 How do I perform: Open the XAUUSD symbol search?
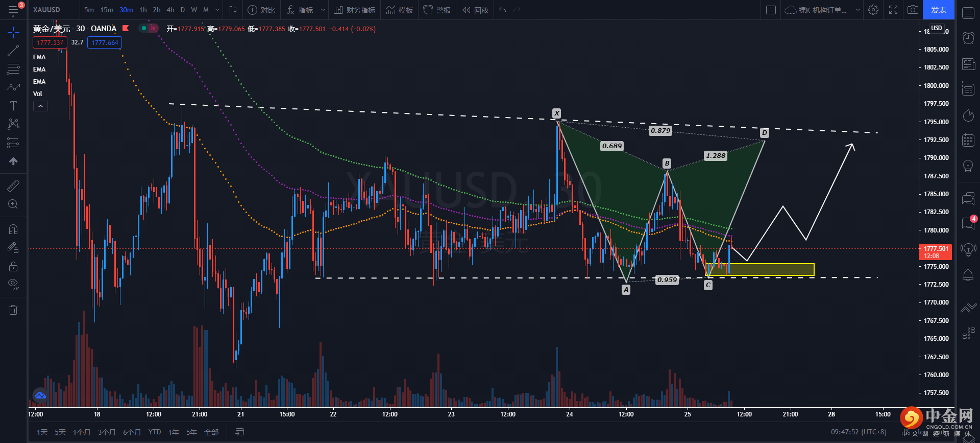(46, 10)
